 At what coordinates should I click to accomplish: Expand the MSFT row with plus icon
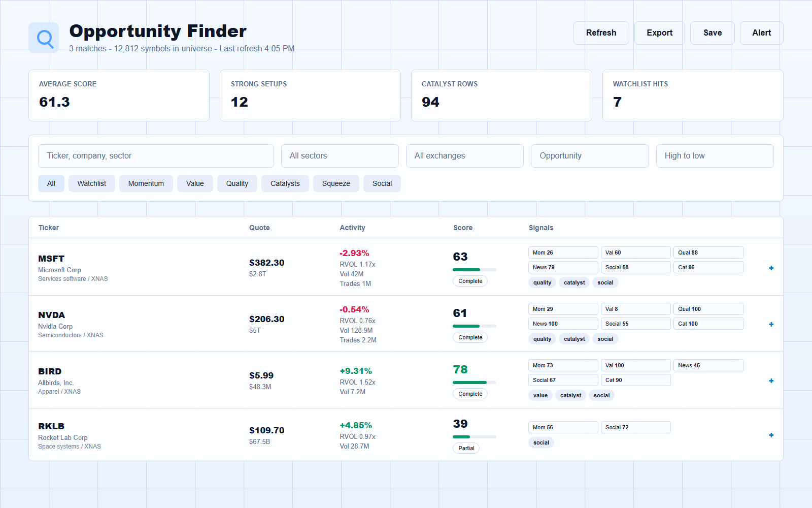point(771,268)
